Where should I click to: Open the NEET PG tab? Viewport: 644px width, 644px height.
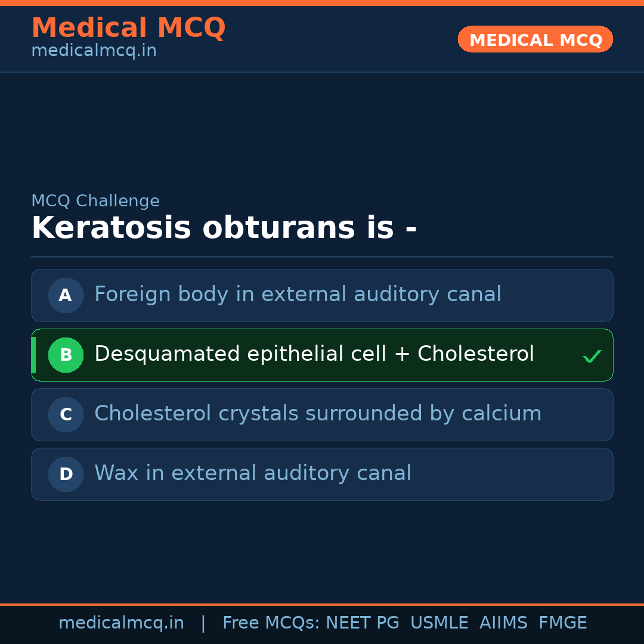pyautogui.click(x=362, y=622)
